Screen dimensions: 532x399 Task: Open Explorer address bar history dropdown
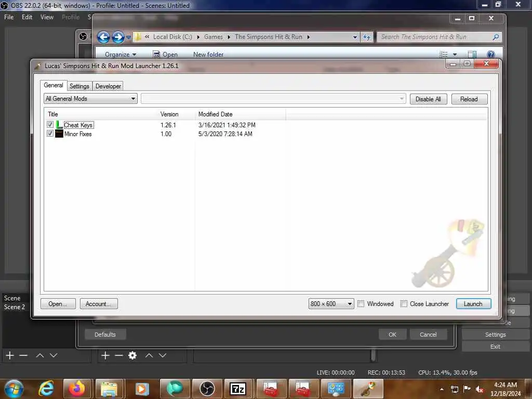(355, 37)
